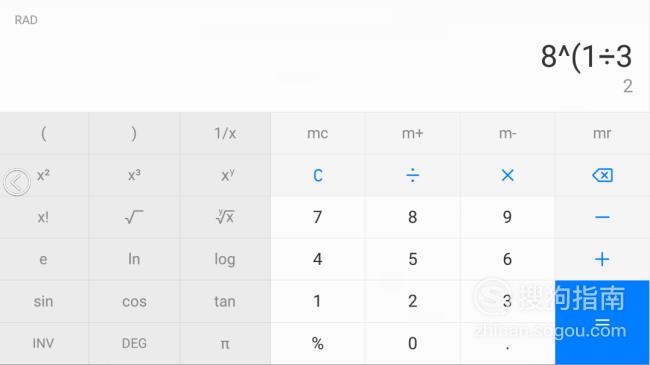The height and width of the screenshot is (365, 650).
Task: Tap the minus operator key
Action: 602,217
